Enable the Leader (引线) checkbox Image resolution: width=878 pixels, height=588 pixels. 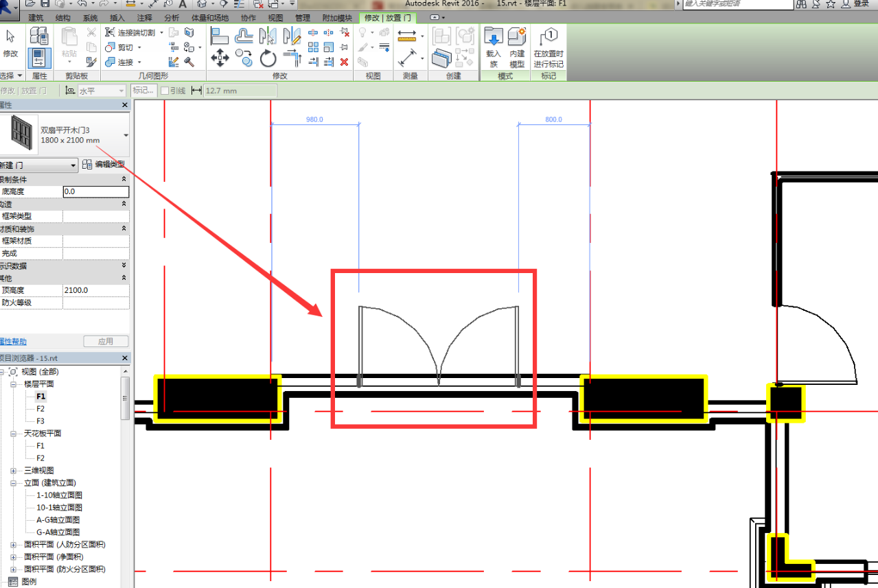coord(165,91)
